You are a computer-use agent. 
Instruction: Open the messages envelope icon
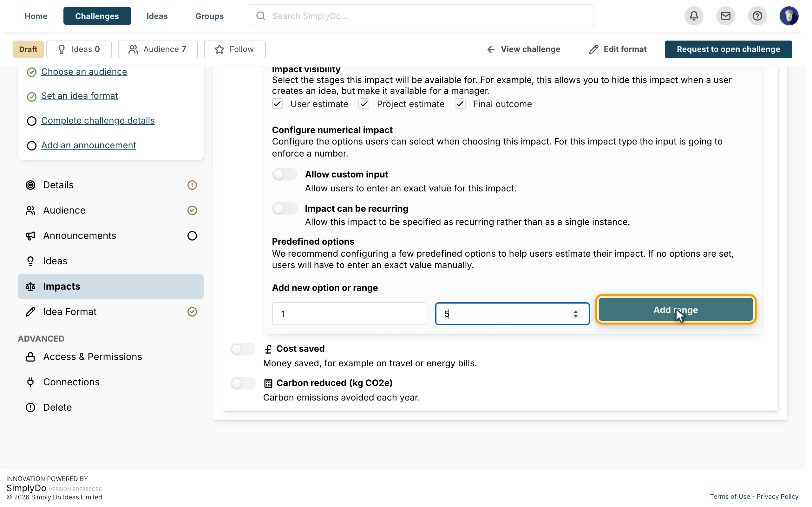pos(725,16)
